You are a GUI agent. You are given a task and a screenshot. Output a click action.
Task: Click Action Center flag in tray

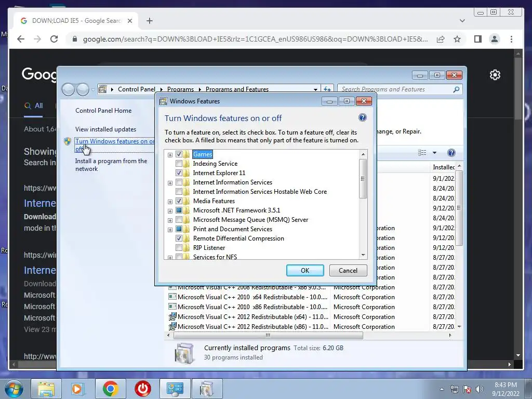467,389
